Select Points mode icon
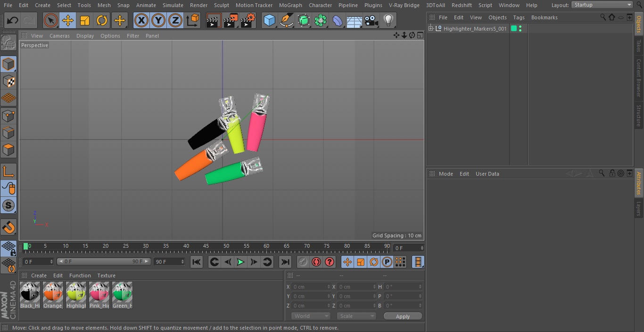Viewport: 644px width, 332px height. click(8, 115)
